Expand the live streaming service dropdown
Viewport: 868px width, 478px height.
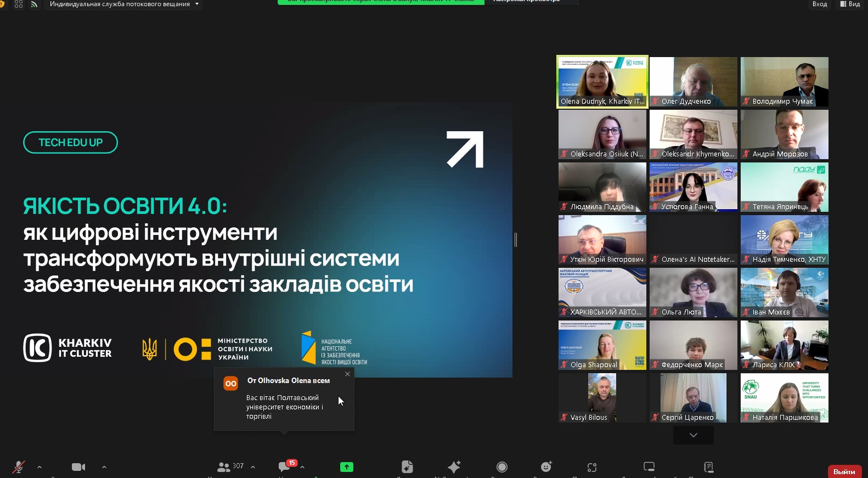point(197,4)
